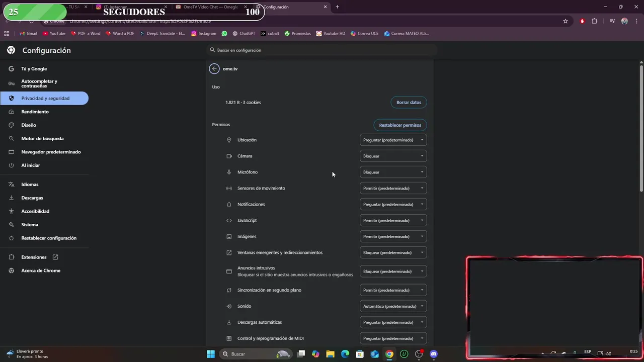Open File Explorer from the taskbar

[330, 354]
